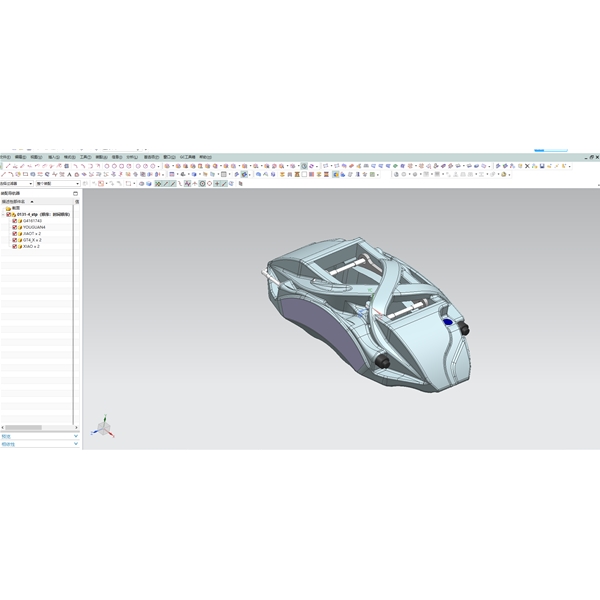The image size is (600, 600).
Task: Click the view triad coordinate axes icon
Action: 102,427
